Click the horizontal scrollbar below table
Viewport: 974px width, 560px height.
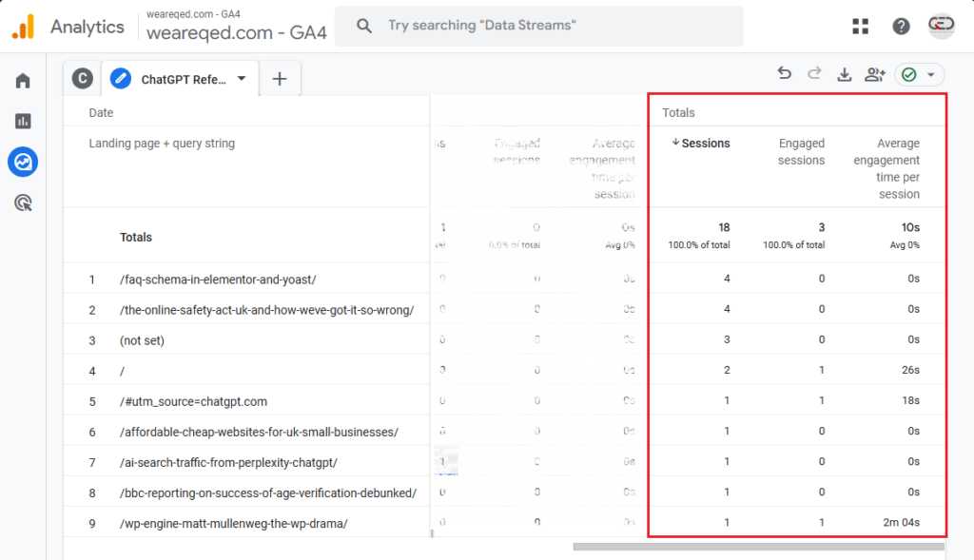[758, 547]
